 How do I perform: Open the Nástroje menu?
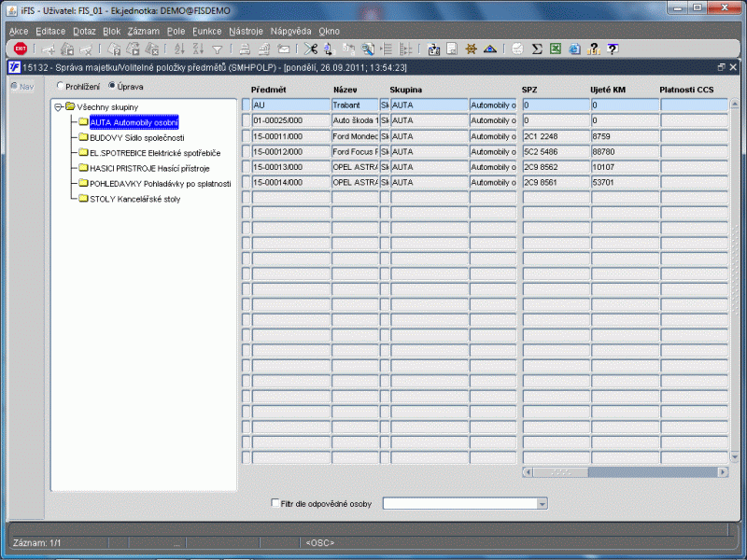(x=246, y=31)
